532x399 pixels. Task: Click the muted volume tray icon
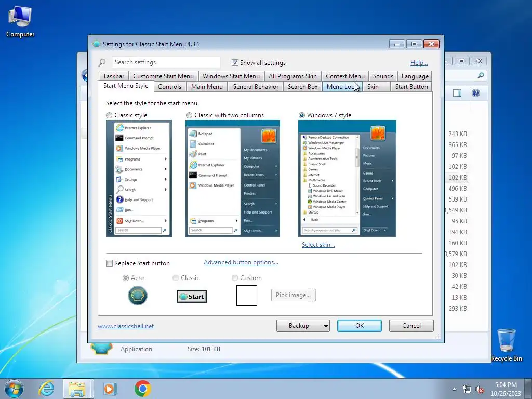[480, 390]
